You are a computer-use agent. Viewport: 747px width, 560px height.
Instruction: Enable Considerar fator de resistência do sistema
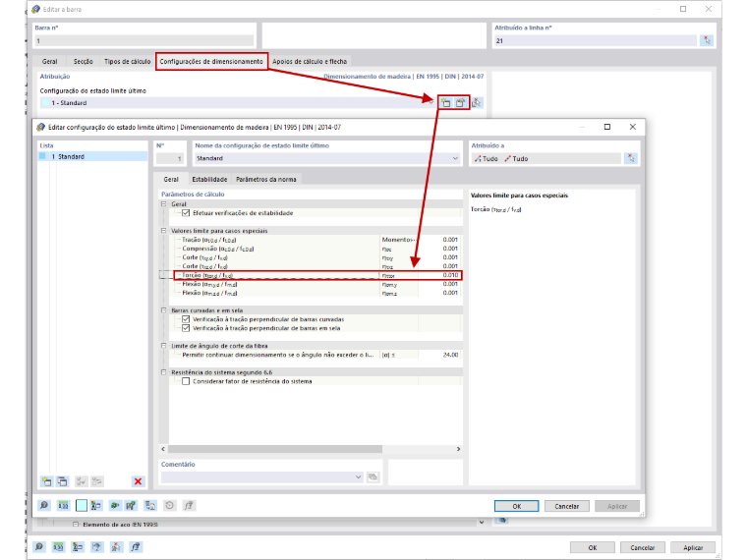tap(186, 381)
